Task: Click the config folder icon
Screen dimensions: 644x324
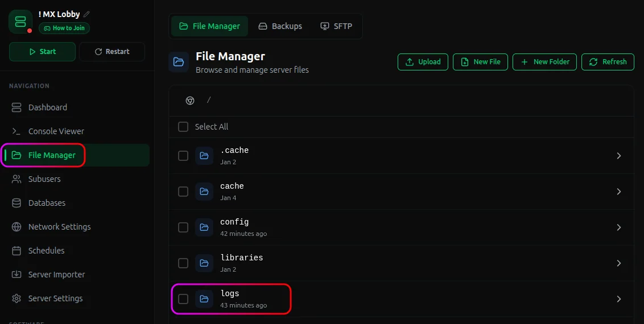Action: click(x=204, y=227)
